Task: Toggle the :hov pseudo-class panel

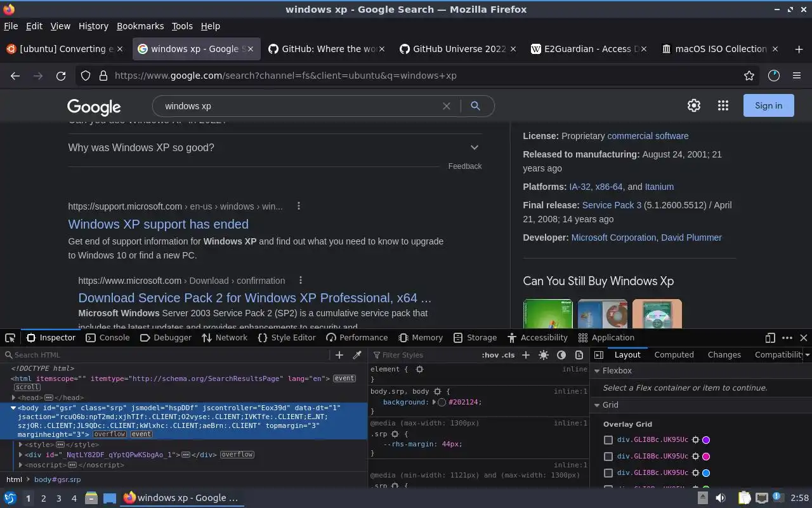Action: point(490,355)
